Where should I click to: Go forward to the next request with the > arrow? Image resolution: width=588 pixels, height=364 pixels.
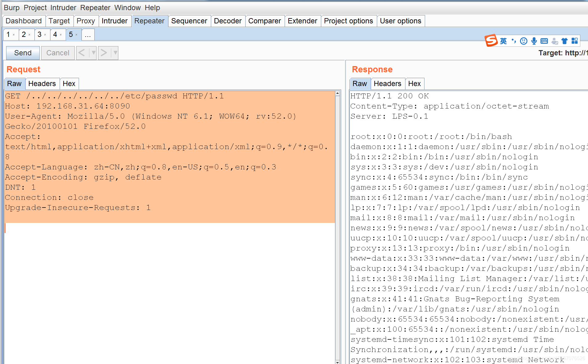pyautogui.click(x=104, y=53)
